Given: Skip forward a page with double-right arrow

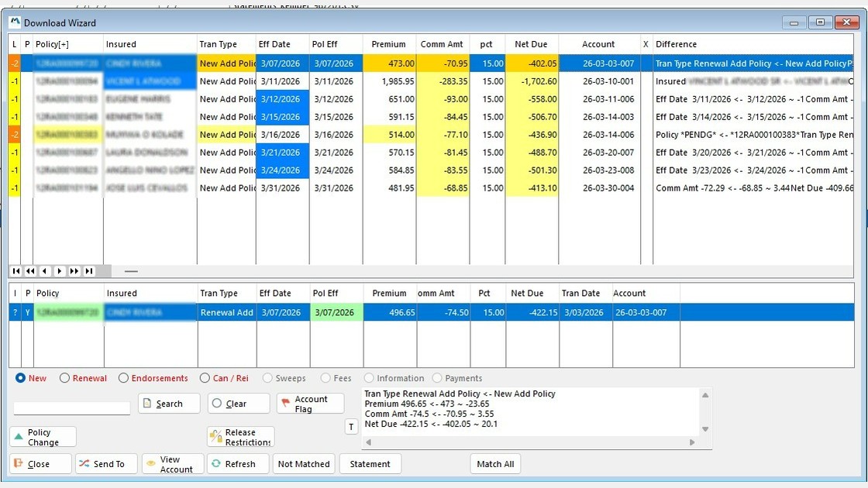Looking at the screenshot, I should click(x=74, y=271).
